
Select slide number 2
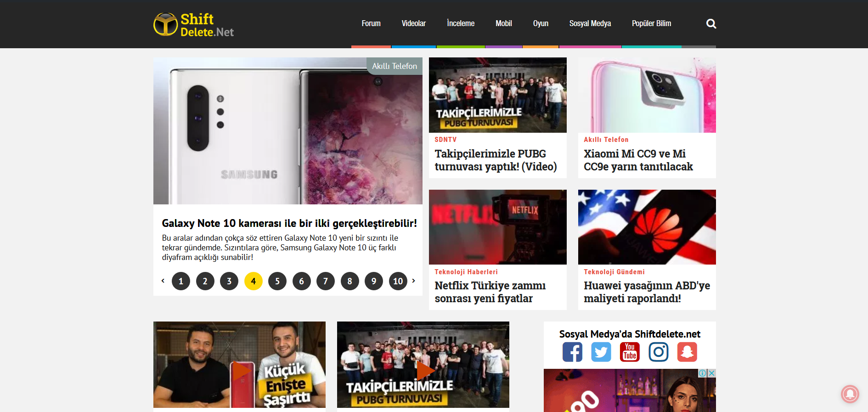click(205, 281)
